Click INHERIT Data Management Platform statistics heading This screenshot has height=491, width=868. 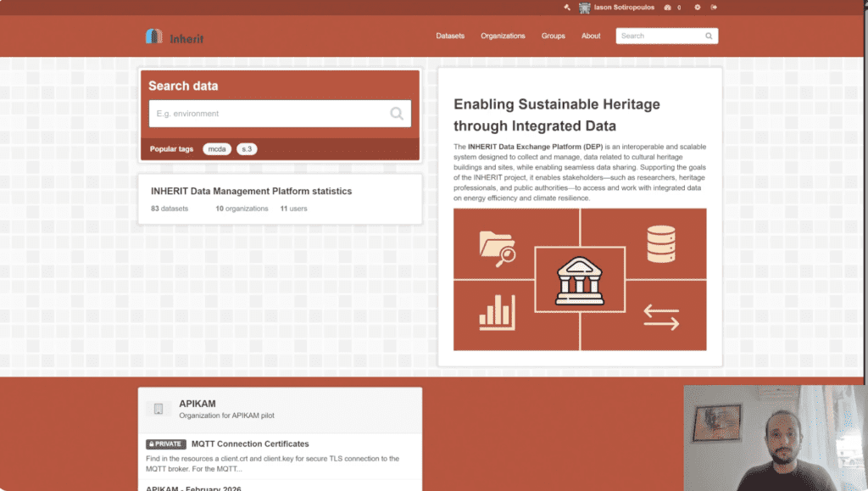[251, 191]
